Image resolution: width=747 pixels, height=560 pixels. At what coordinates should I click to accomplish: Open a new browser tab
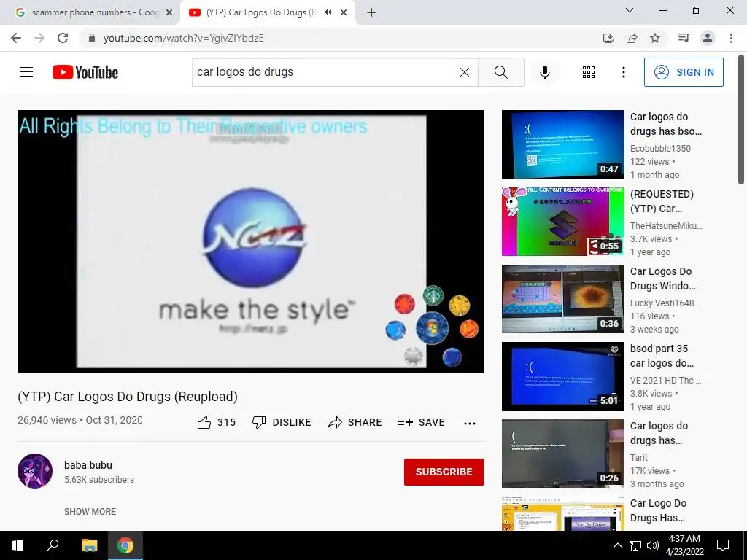pos(371,12)
